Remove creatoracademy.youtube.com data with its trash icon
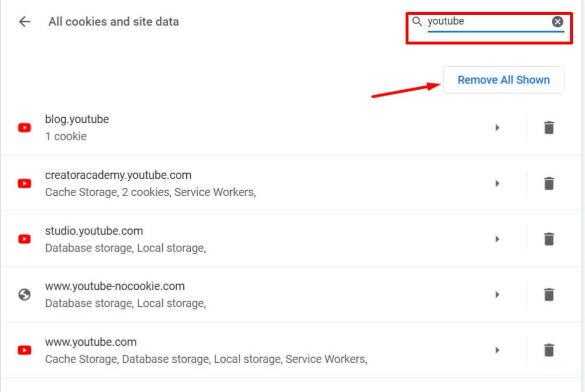Screen dimensions: 585x392 [548, 183]
